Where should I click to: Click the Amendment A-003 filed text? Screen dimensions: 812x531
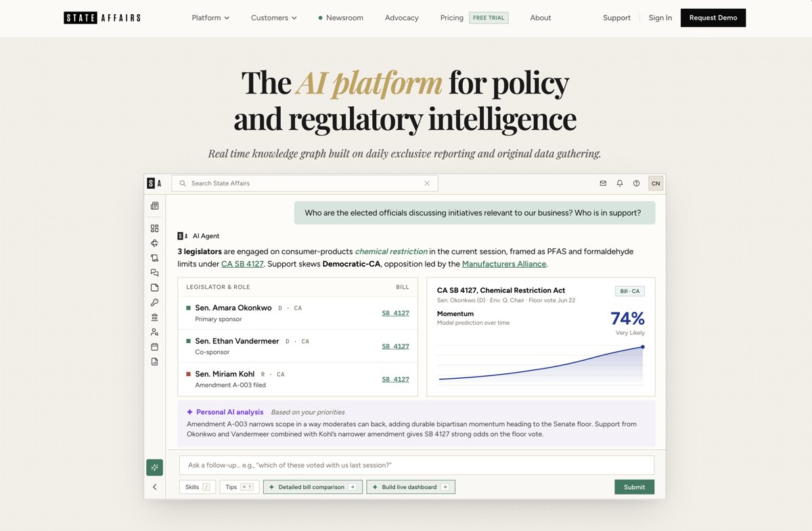coord(230,385)
